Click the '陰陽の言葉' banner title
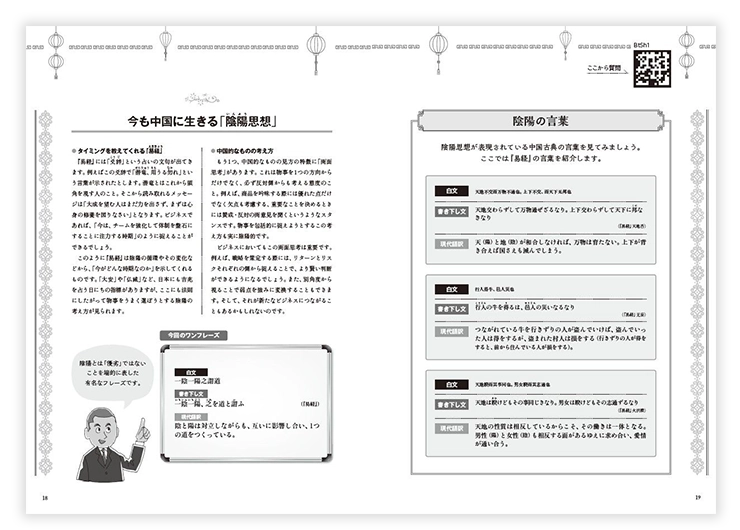Screen dimensions: 740x530 point(540,121)
